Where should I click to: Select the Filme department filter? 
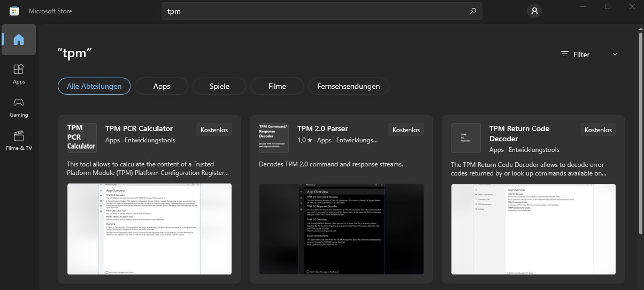pyautogui.click(x=277, y=86)
